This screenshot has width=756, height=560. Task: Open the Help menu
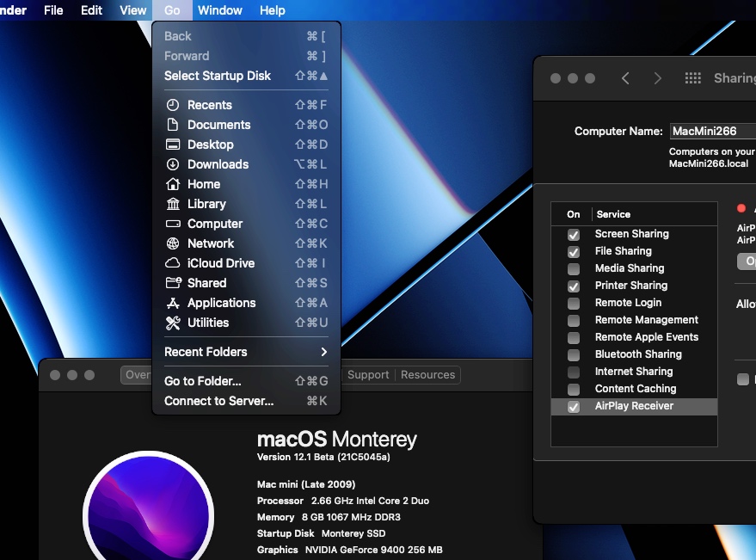tap(273, 10)
